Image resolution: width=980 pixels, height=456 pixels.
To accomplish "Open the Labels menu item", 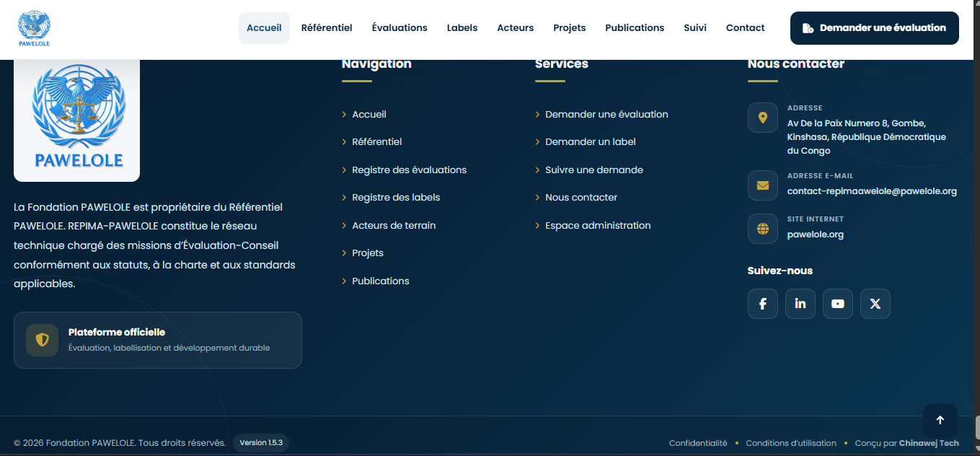I will pos(462,28).
